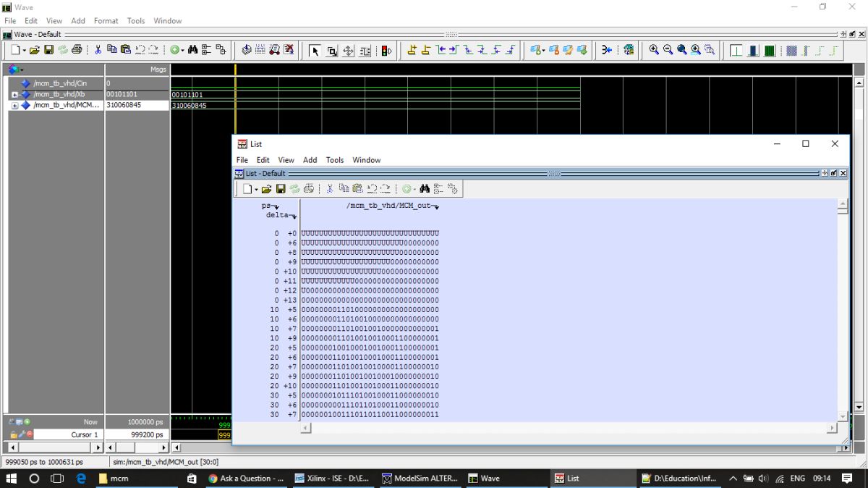Click List vertical scrollbar down arrow
The image size is (868, 488).
click(843, 417)
